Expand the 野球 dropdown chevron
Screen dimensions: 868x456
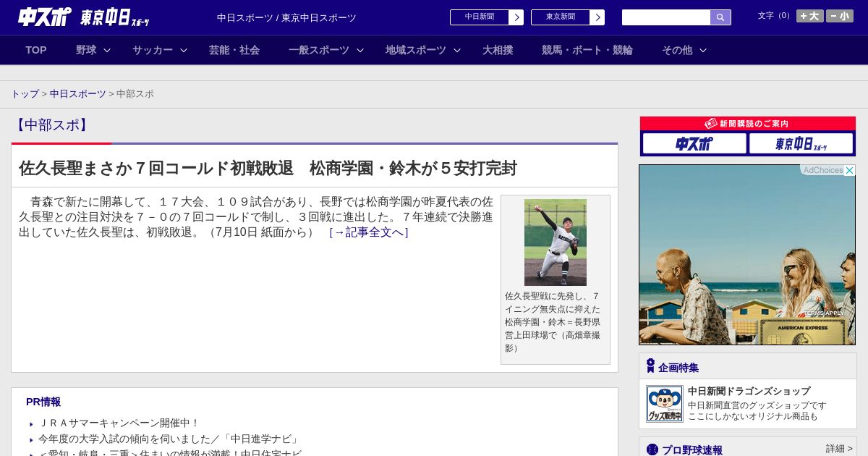107,51
